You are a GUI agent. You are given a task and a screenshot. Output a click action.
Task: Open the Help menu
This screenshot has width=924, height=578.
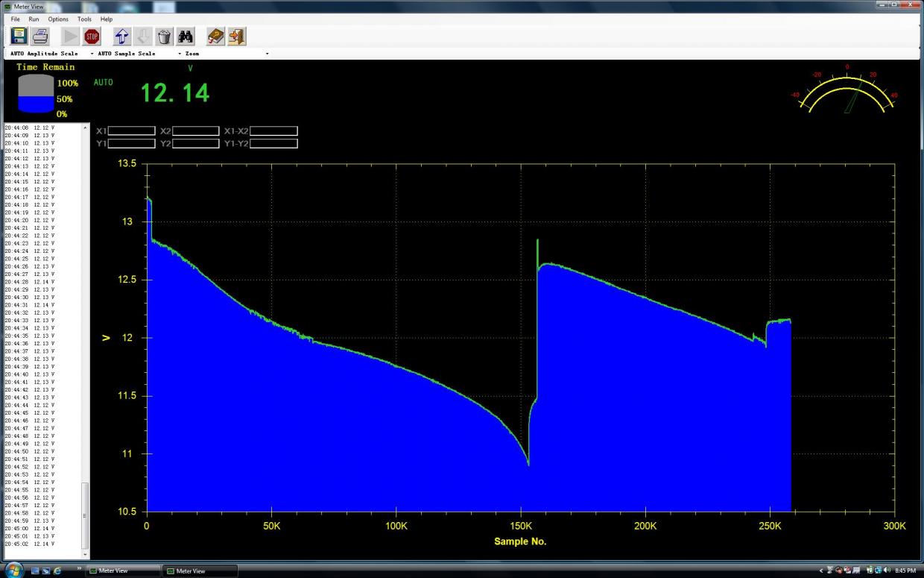(x=107, y=19)
